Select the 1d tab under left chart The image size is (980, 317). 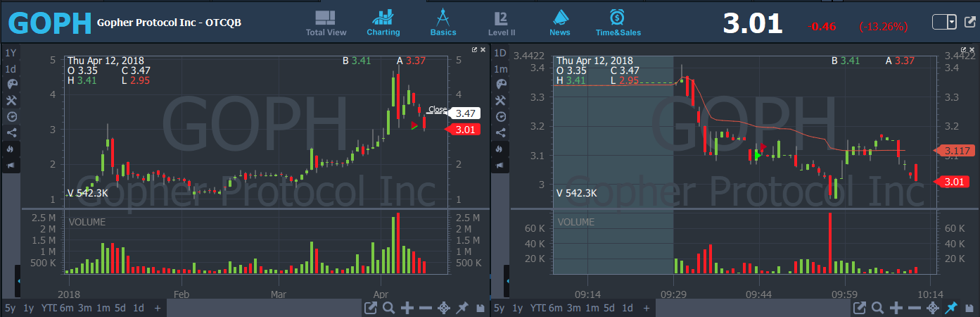[139, 308]
